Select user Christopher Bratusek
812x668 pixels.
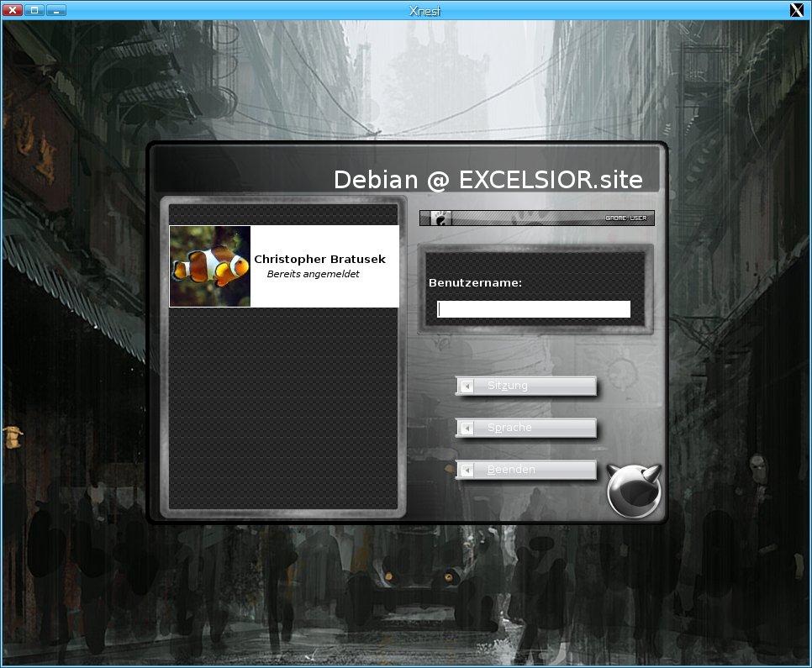tap(284, 266)
